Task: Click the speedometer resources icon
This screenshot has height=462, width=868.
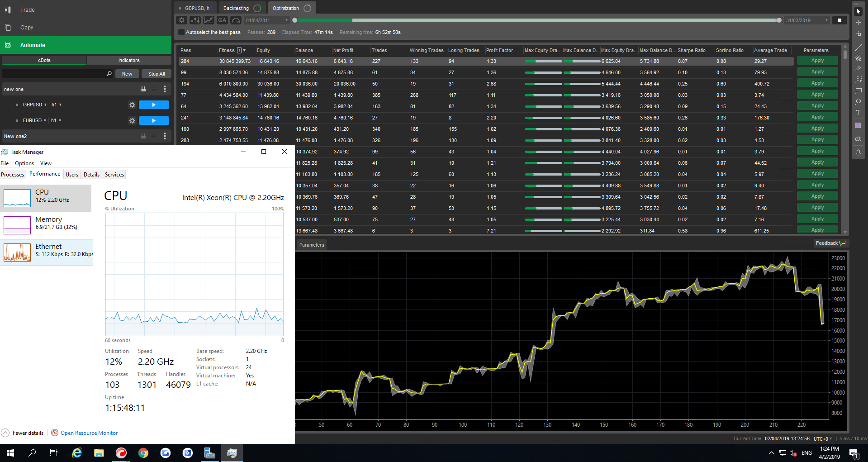Action: (236, 20)
